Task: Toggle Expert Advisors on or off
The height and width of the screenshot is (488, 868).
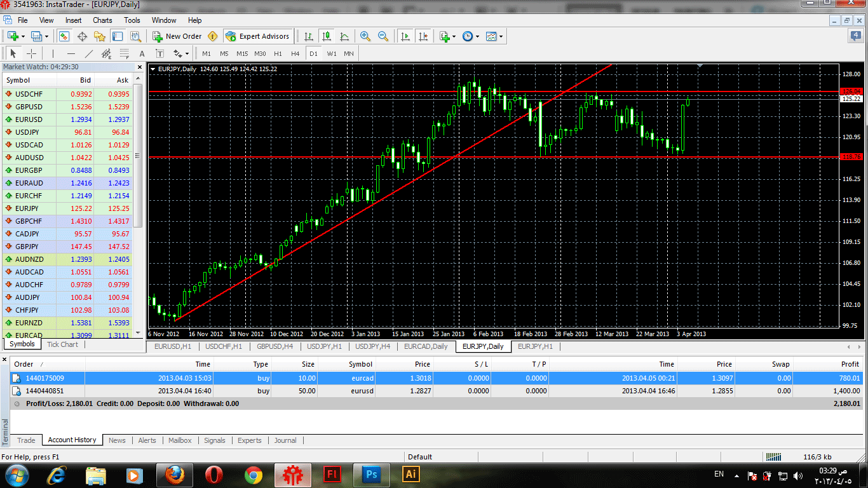Action: pyautogui.click(x=257, y=36)
